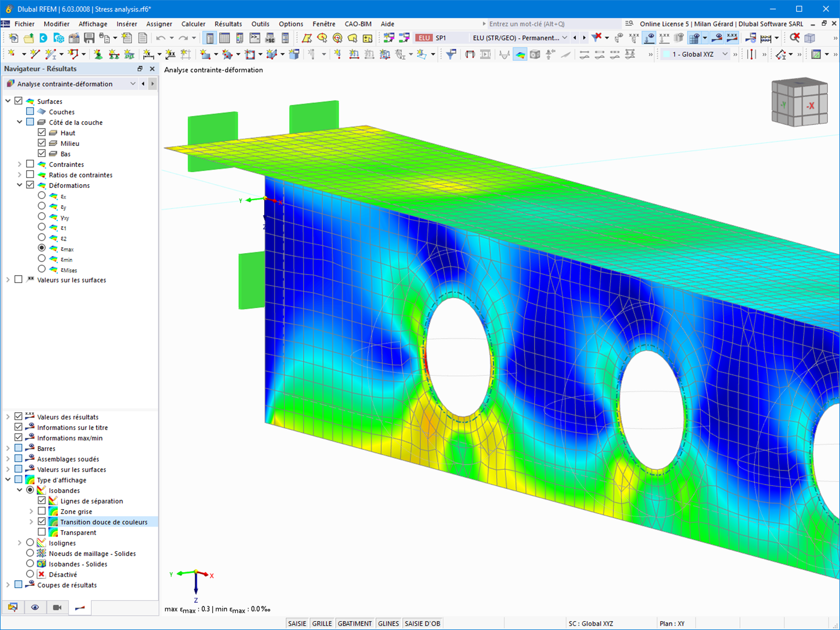Open the display eye icon below navigator

35,607
